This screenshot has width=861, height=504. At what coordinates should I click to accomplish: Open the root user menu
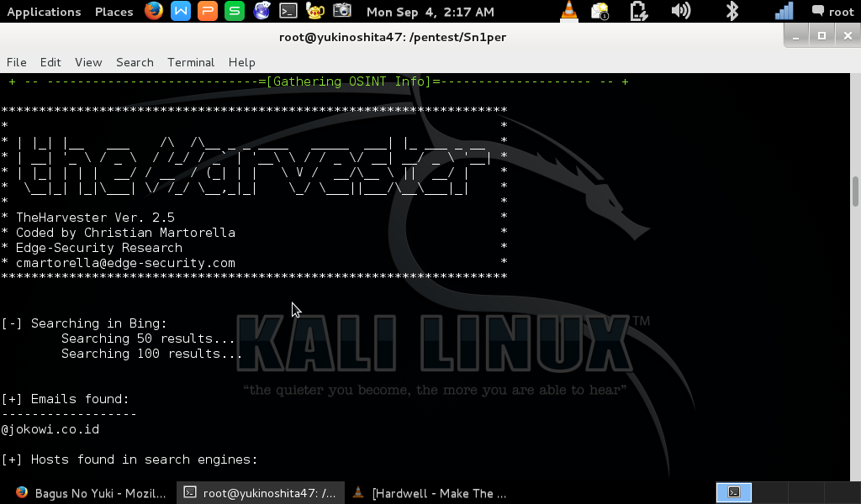(833, 12)
